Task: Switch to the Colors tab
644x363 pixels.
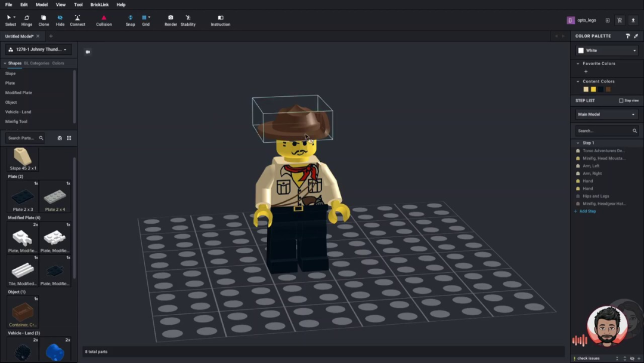Action: [x=58, y=63]
